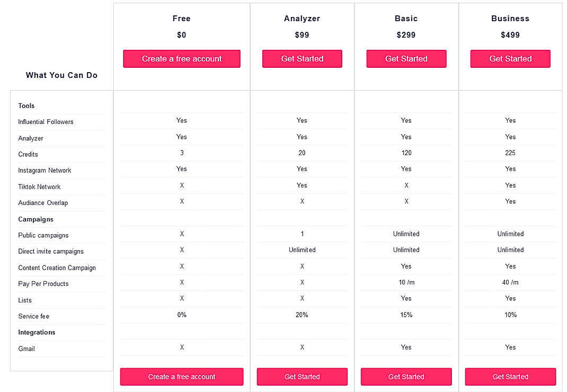The width and height of the screenshot is (567, 392).
Task: Click the bottom Get Started button for Basic
Action: coord(406,377)
